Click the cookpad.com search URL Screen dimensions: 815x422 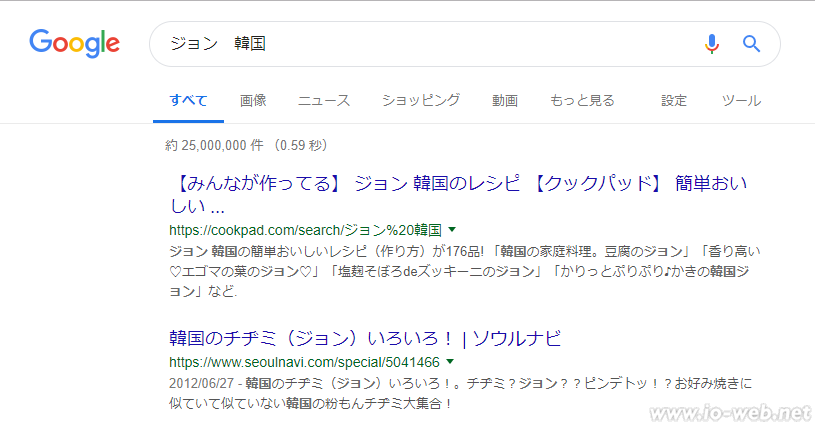coord(306,229)
